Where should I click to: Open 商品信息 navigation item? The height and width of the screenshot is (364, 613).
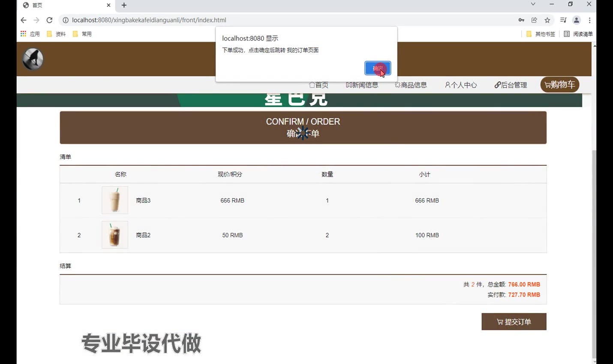(x=411, y=85)
